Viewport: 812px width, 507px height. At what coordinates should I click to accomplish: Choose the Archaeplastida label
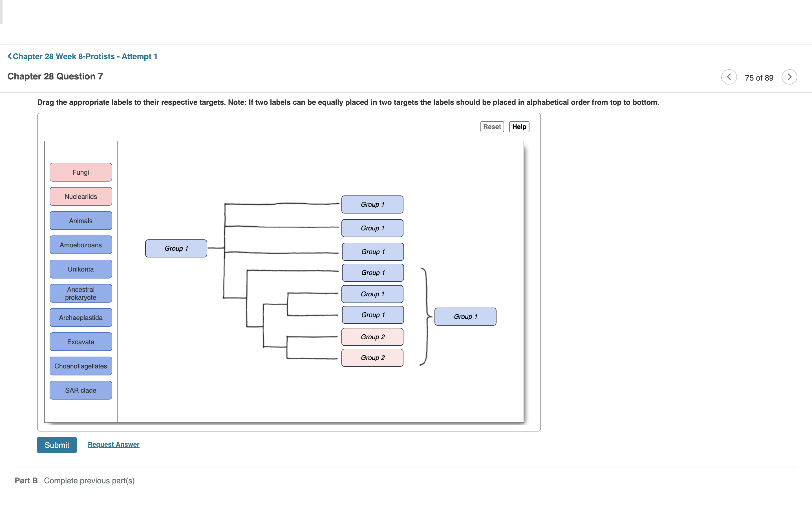(81, 317)
